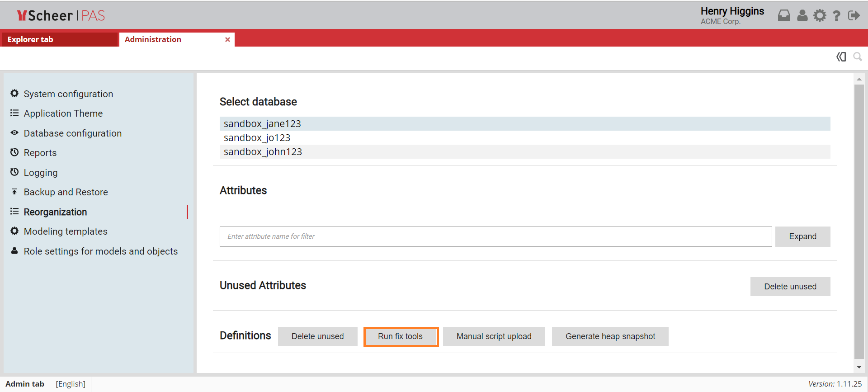The width and height of the screenshot is (868, 392).
Task: Run fix tools for definitions
Action: (401, 336)
